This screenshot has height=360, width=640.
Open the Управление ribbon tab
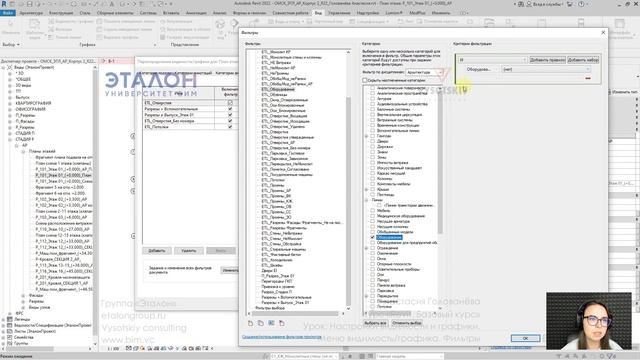coord(339,13)
